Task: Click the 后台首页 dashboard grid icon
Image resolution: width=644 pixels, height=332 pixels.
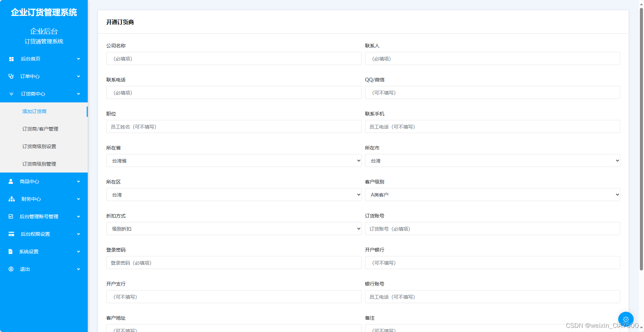Action: click(x=11, y=59)
